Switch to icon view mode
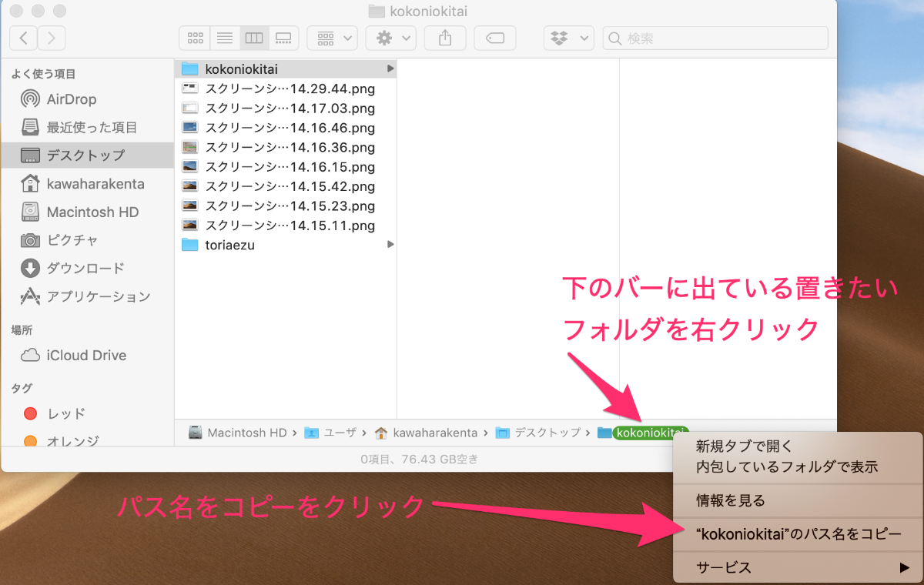Viewport: 924px width, 585px height. click(x=195, y=38)
